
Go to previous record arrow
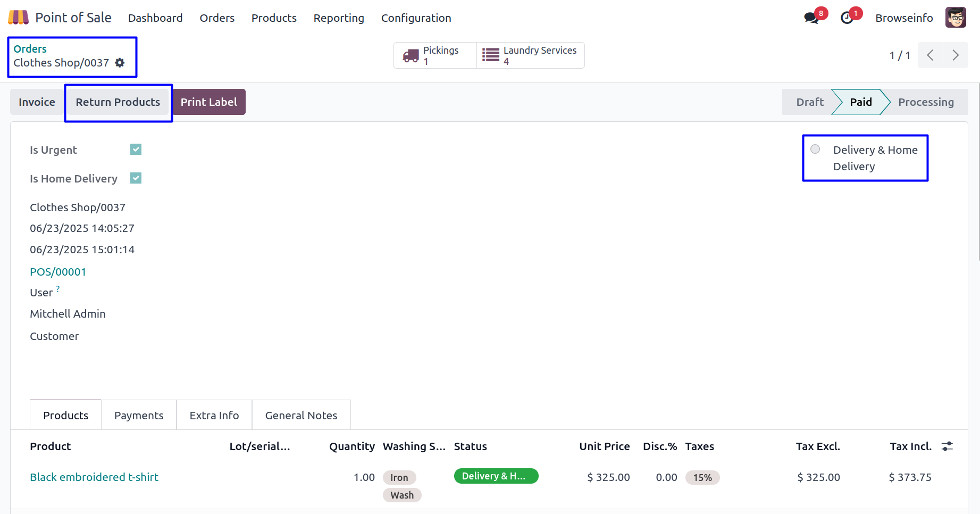[930, 55]
